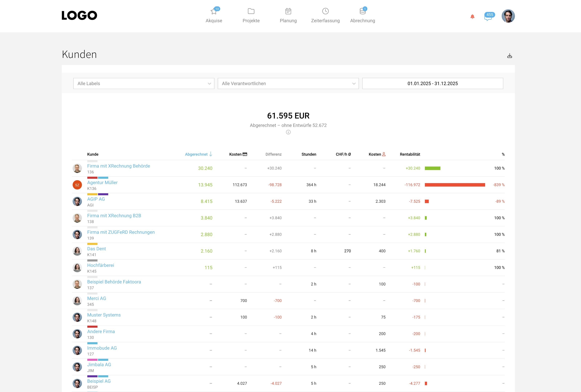Open the date range picker field
This screenshot has width=581, height=392.
(x=432, y=83)
